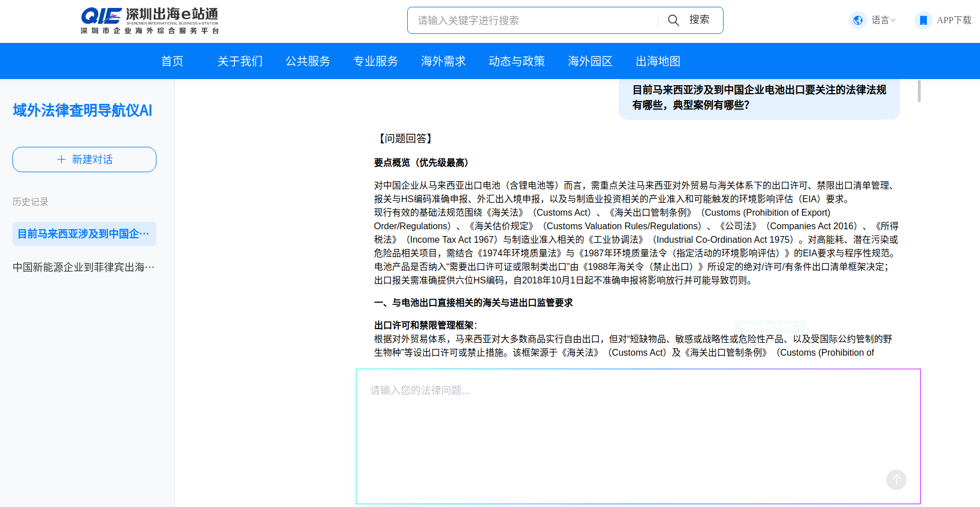This screenshot has width=980, height=507.
Task: Open the 出海地图 page
Action: click(658, 61)
